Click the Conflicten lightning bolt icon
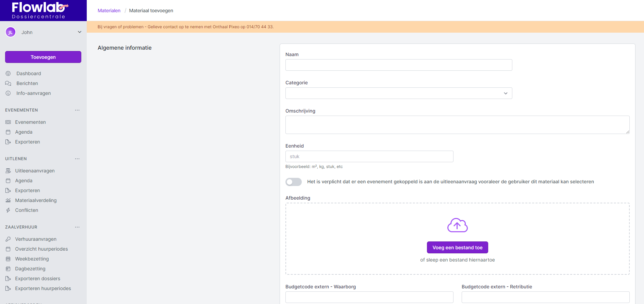644x304 pixels. [8, 210]
